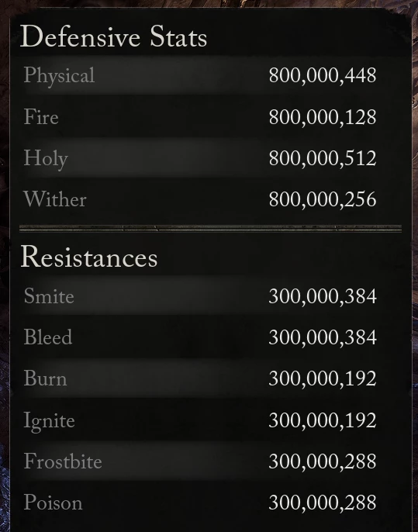Select the Ignite resistance row
This screenshot has width=418, height=532.
(x=210, y=420)
